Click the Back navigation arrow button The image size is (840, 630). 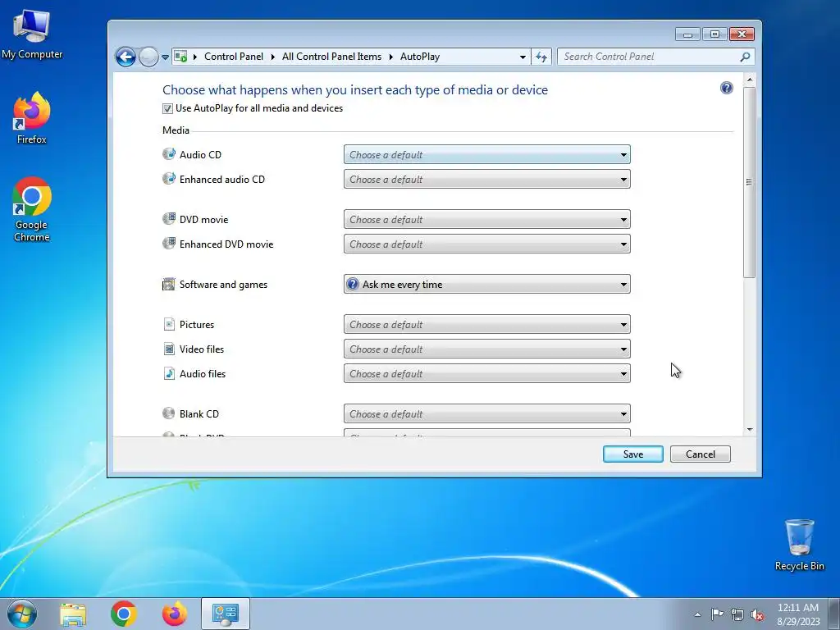point(126,57)
